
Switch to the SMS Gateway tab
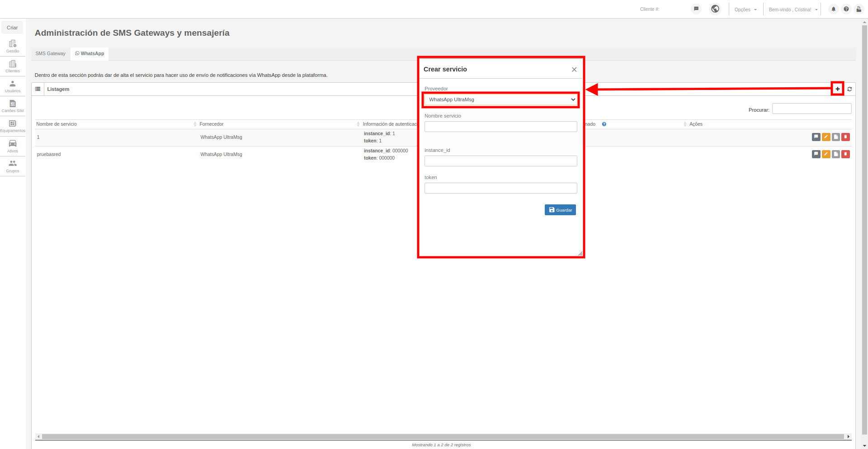[x=51, y=53]
